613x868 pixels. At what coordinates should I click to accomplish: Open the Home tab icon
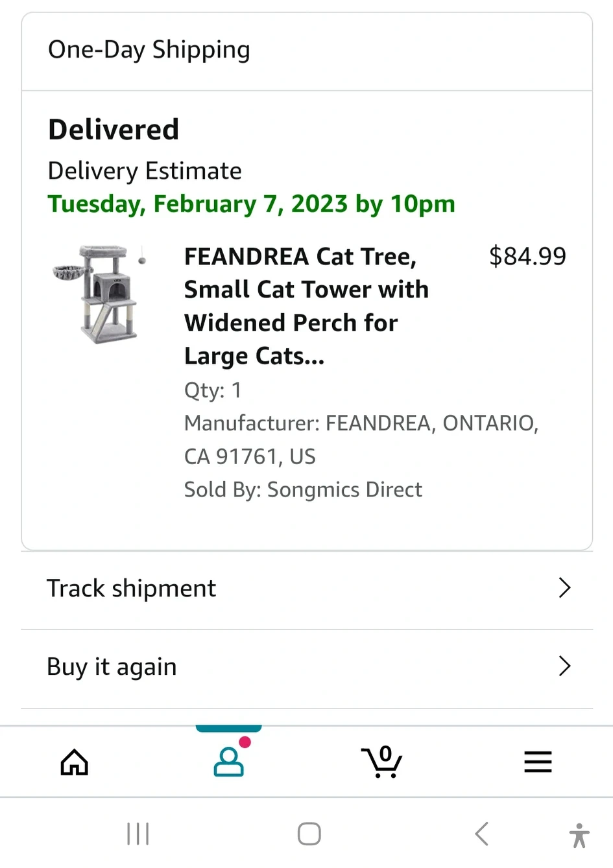click(x=74, y=762)
